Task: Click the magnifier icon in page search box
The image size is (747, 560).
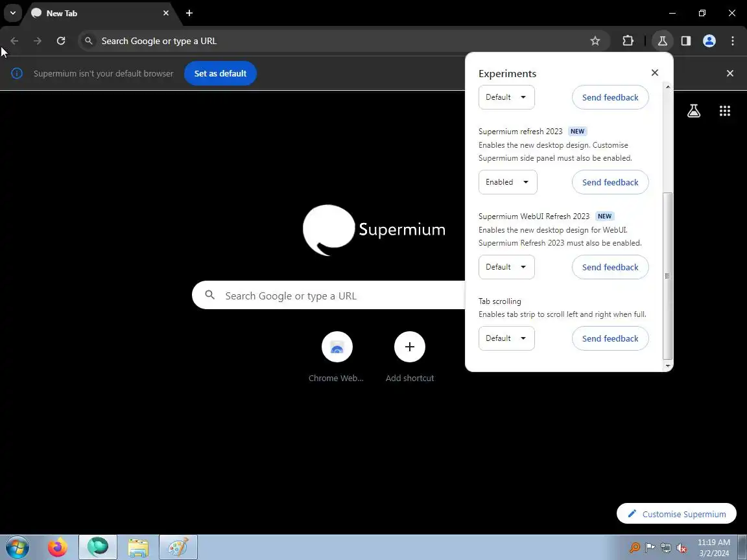Action: 209,296
